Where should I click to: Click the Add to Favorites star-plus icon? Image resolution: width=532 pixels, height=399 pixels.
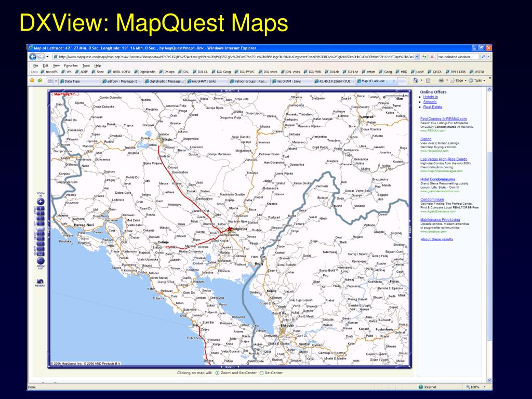[40, 81]
